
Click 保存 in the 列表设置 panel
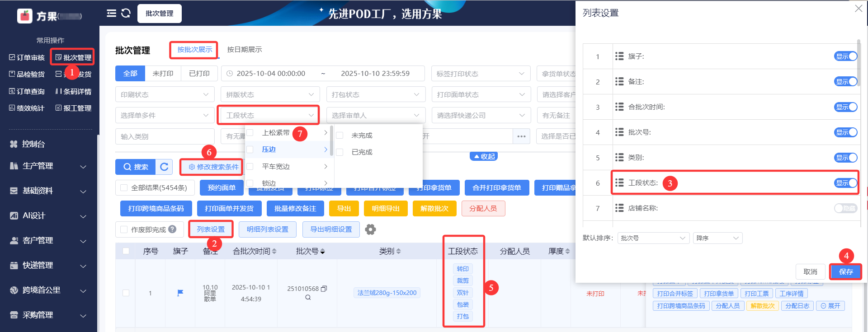click(846, 271)
